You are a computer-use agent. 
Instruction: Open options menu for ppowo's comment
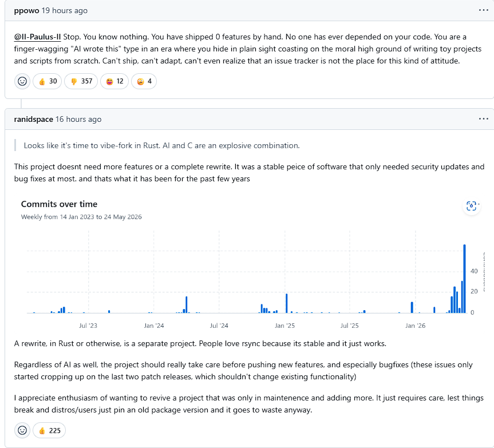483,10
